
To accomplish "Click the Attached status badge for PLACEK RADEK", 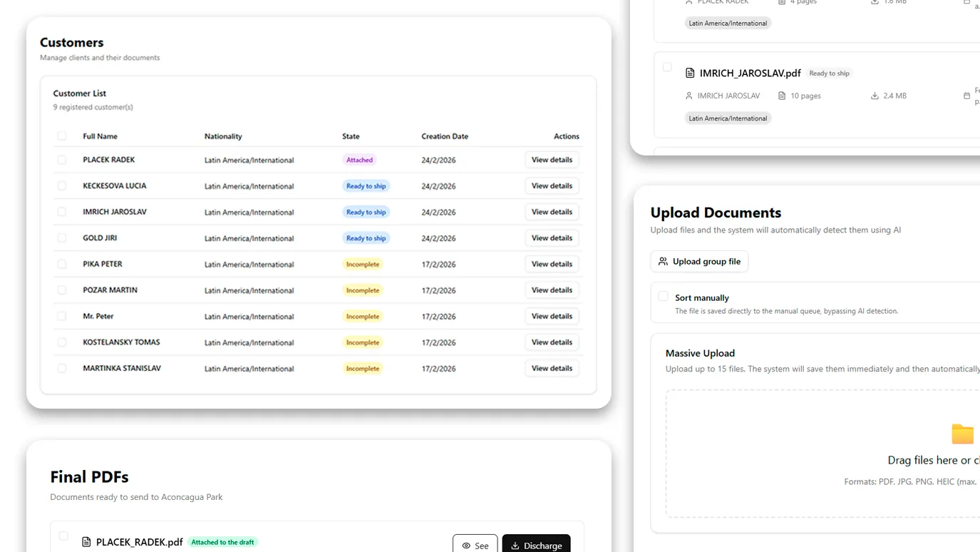I will (x=359, y=160).
